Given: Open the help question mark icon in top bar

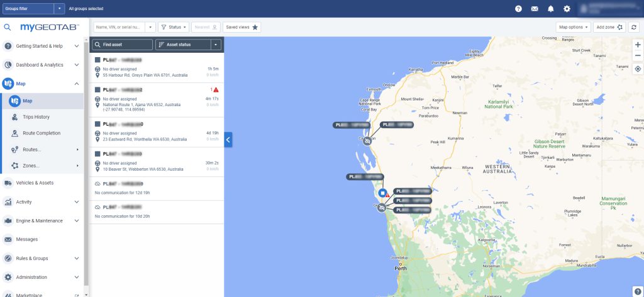Looking at the screenshot, I should [518, 9].
